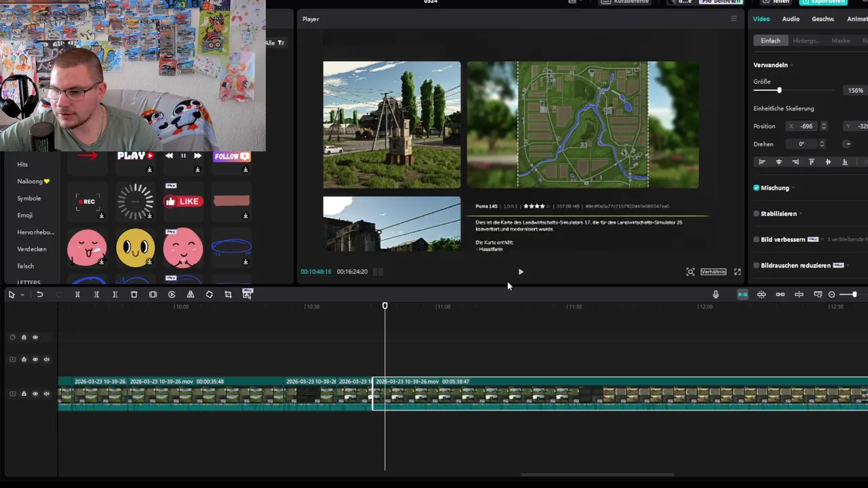Open the Geschw. speed tab

(x=823, y=19)
